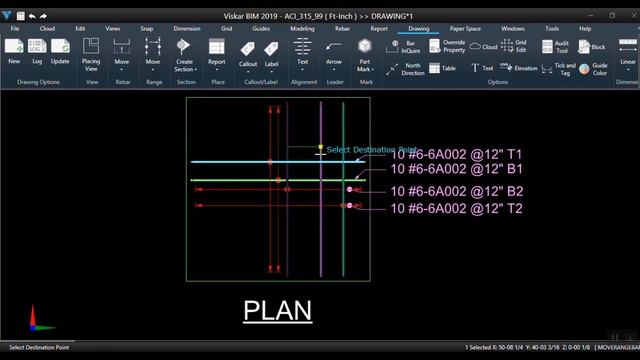Click the pink marker on the B2 leader

click(x=349, y=189)
